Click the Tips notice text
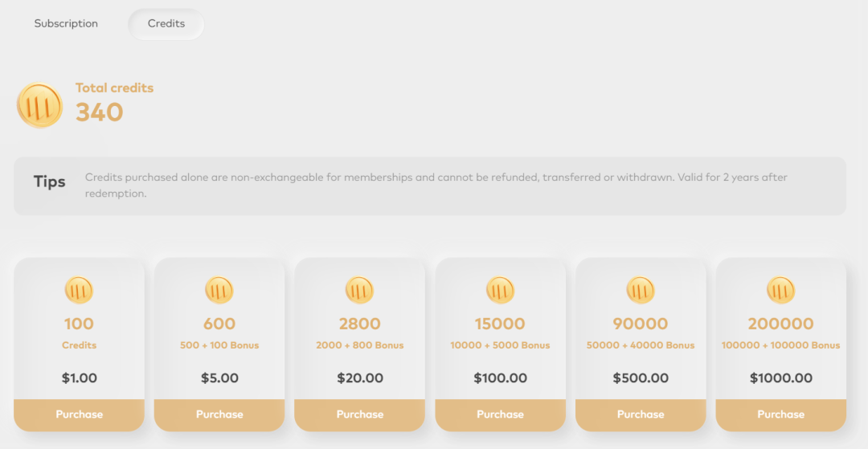This screenshot has height=449, width=868. pos(436,186)
